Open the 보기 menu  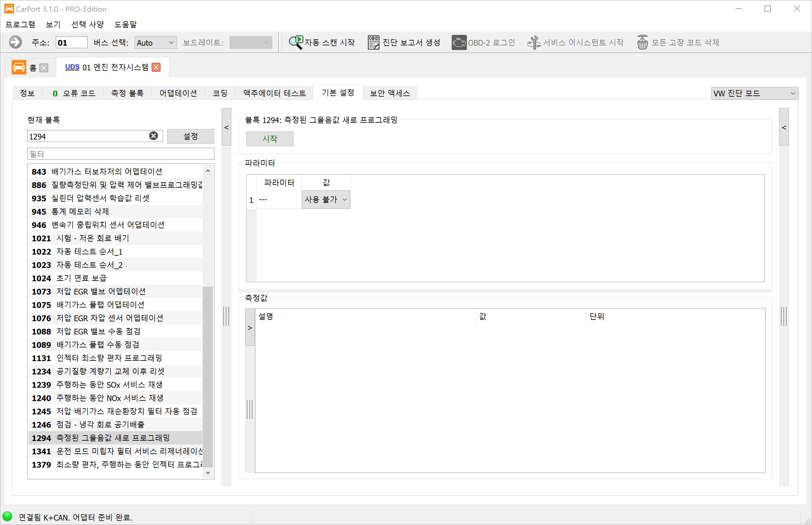coord(53,24)
